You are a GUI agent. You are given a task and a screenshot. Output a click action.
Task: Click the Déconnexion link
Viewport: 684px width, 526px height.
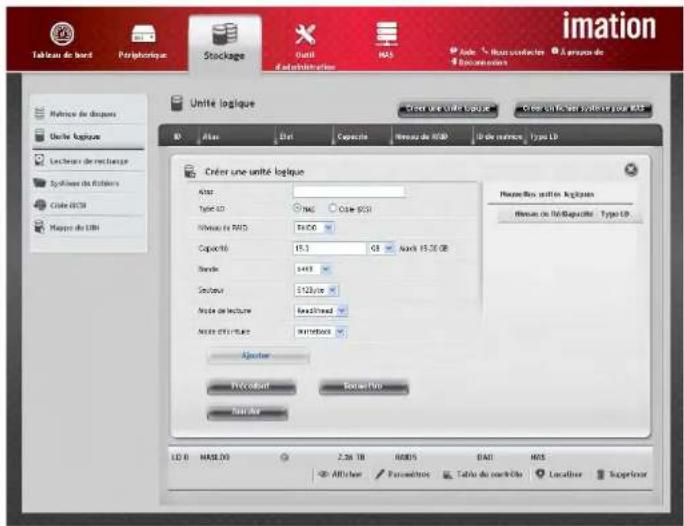(479, 62)
